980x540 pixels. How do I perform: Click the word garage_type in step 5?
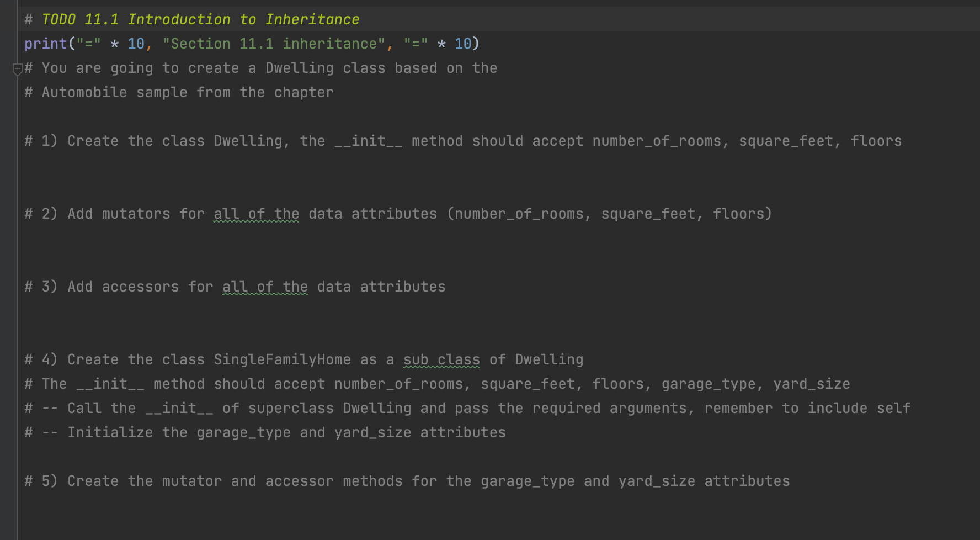527,481
